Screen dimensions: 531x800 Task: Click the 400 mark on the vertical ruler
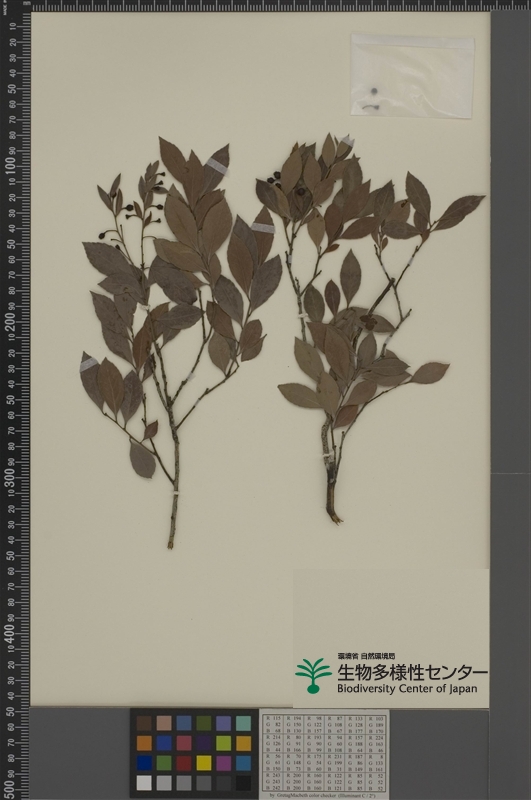click(10, 634)
